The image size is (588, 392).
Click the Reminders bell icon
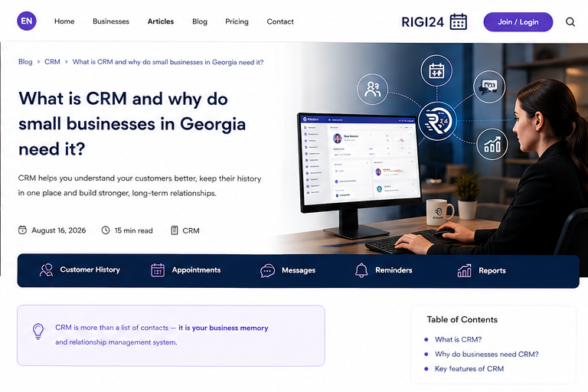tap(361, 270)
